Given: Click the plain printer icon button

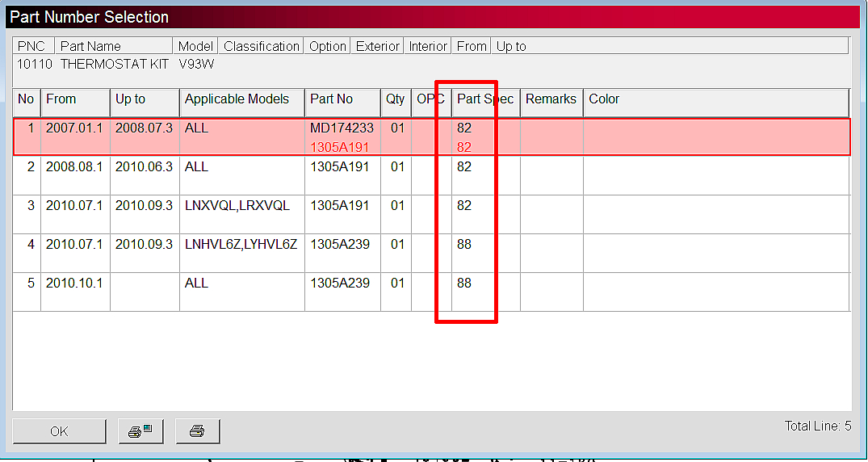Looking at the screenshot, I should pos(197,431).
